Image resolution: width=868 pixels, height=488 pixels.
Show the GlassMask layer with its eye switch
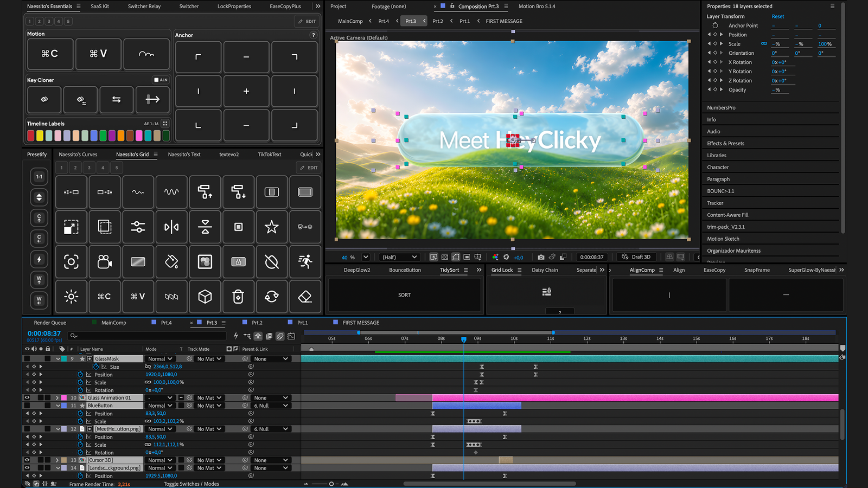coord(27,359)
